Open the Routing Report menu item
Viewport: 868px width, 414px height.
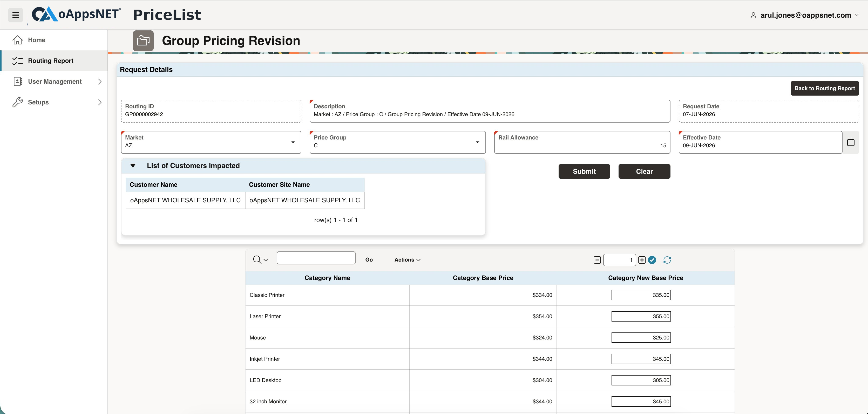(54, 61)
